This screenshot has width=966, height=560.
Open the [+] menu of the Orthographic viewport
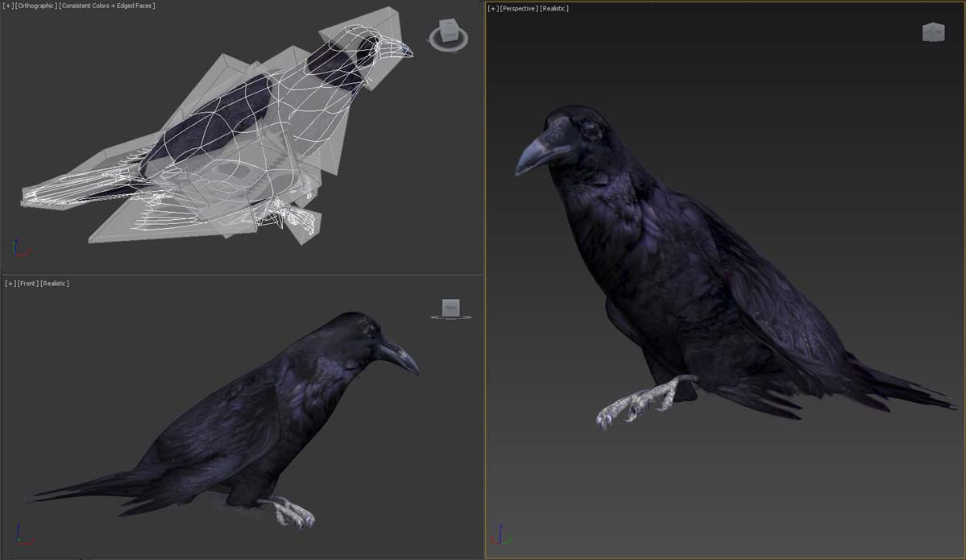click(x=7, y=6)
